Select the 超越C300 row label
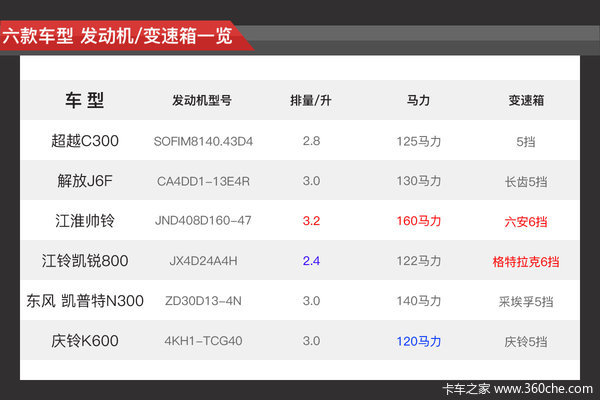This screenshot has width=600, height=400. click(85, 141)
